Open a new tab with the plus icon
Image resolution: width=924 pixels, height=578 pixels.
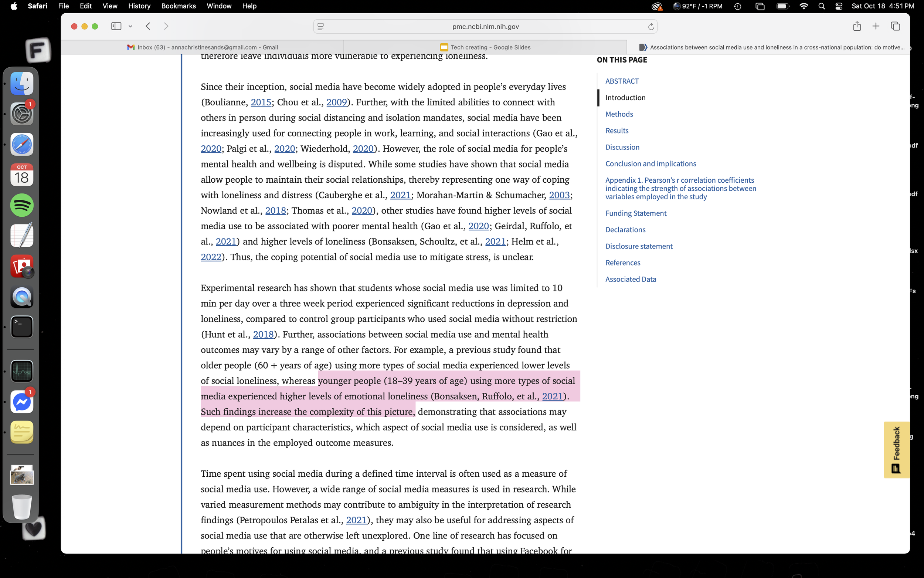tap(876, 26)
